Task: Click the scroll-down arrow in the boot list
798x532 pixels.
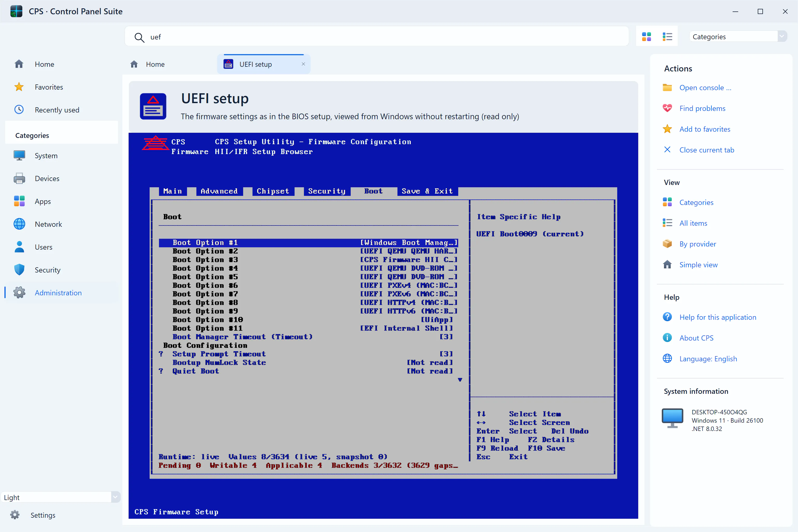Action: [460, 380]
